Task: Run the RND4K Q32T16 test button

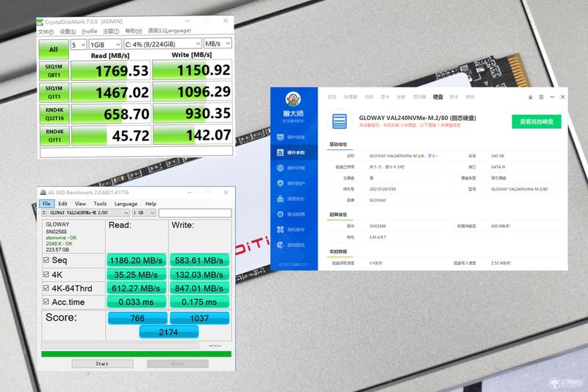Action: [x=54, y=114]
